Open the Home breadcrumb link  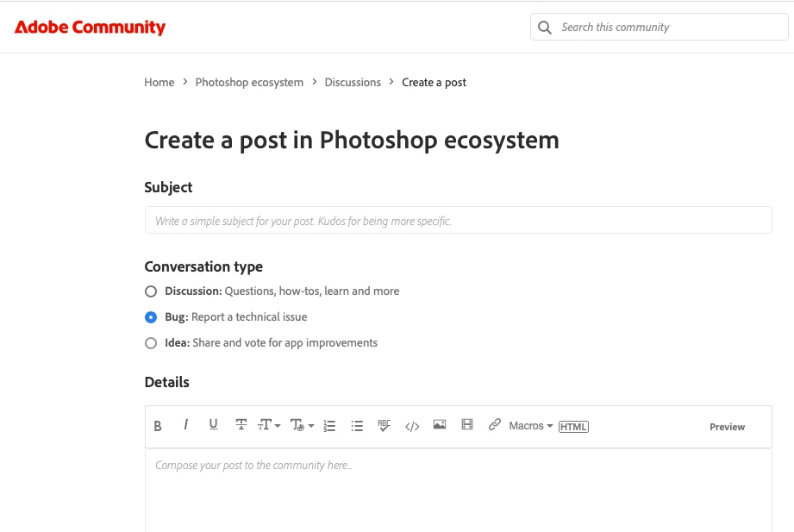click(159, 82)
